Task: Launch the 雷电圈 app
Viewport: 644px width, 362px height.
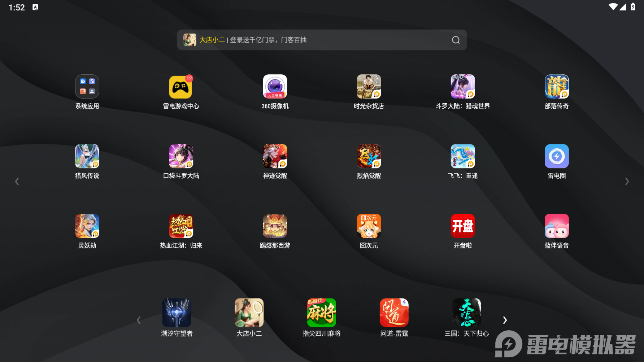Action: pos(556,156)
